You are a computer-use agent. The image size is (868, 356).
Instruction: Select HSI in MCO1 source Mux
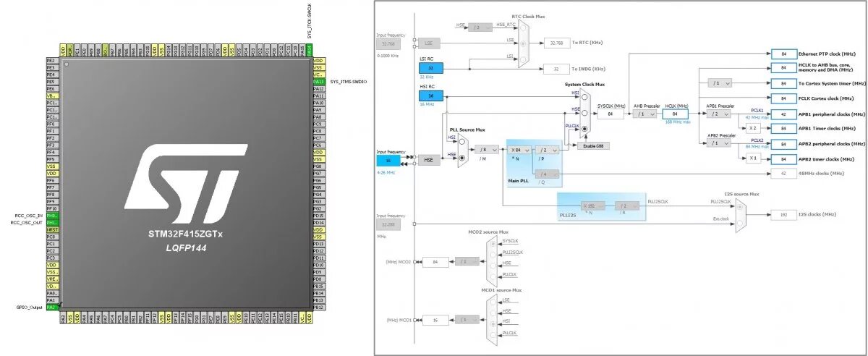pyautogui.click(x=494, y=323)
